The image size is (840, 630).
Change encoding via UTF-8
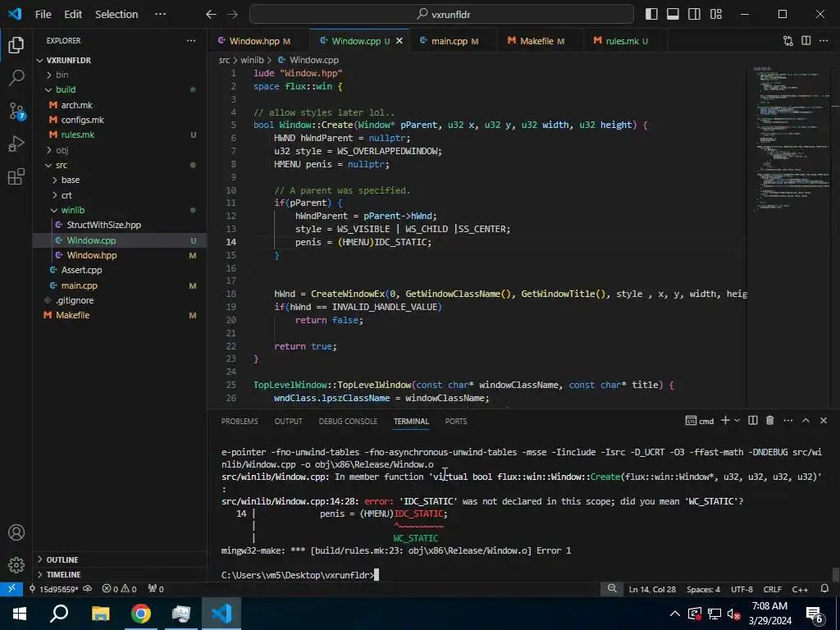point(742,589)
